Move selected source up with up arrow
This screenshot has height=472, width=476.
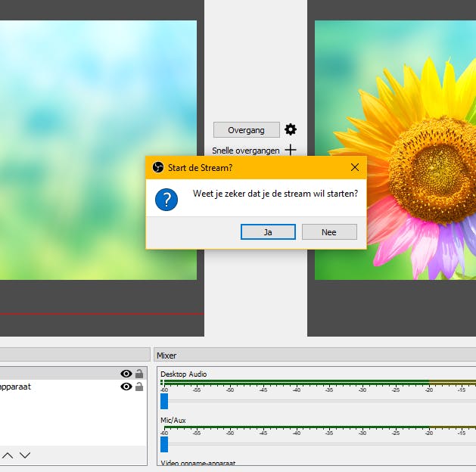tap(8, 455)
